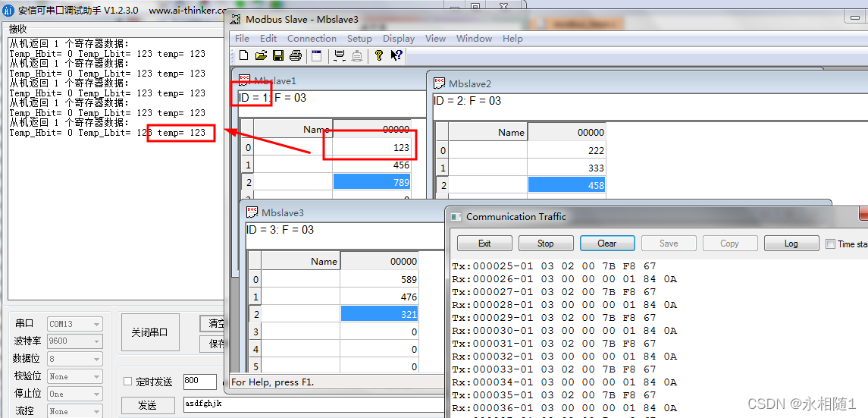Click the New document toolbar icon
This screenshot has height=418, width=868.
coord(243,55)
